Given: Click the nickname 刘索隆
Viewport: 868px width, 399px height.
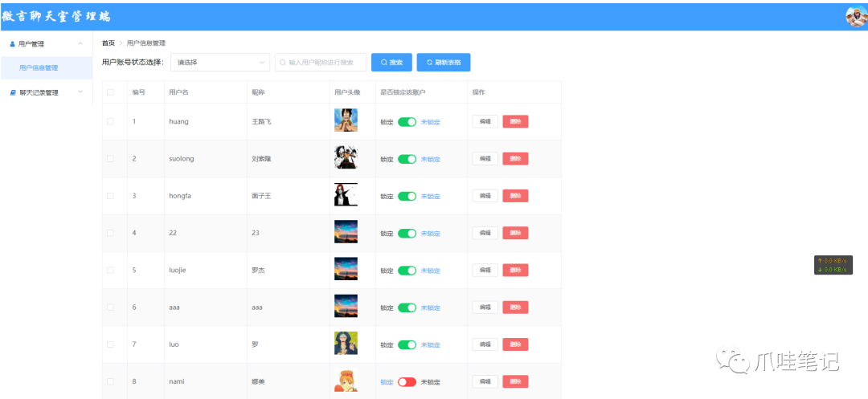Looking at the screenshot, I should pos(261,159).
